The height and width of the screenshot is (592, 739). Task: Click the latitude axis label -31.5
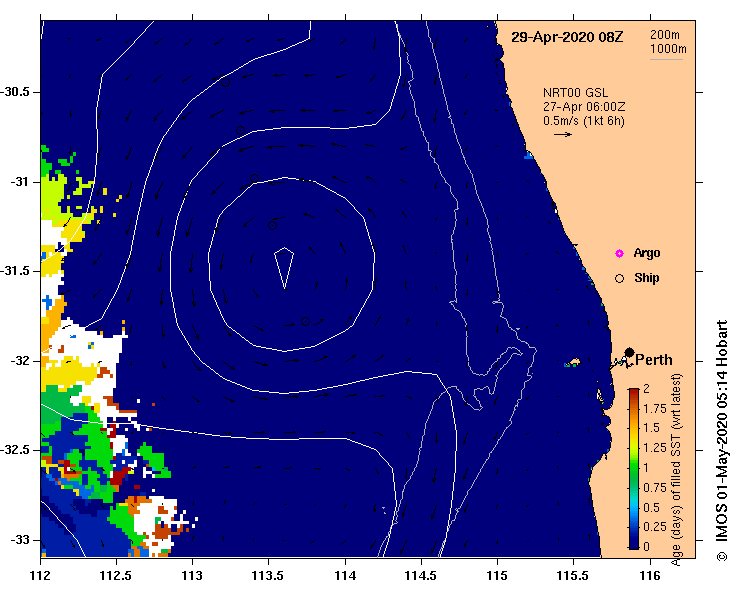click(x=16, y=271)
